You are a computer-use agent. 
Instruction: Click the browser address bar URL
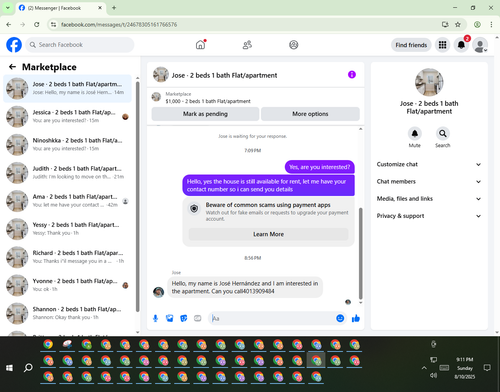coord(119,25)
